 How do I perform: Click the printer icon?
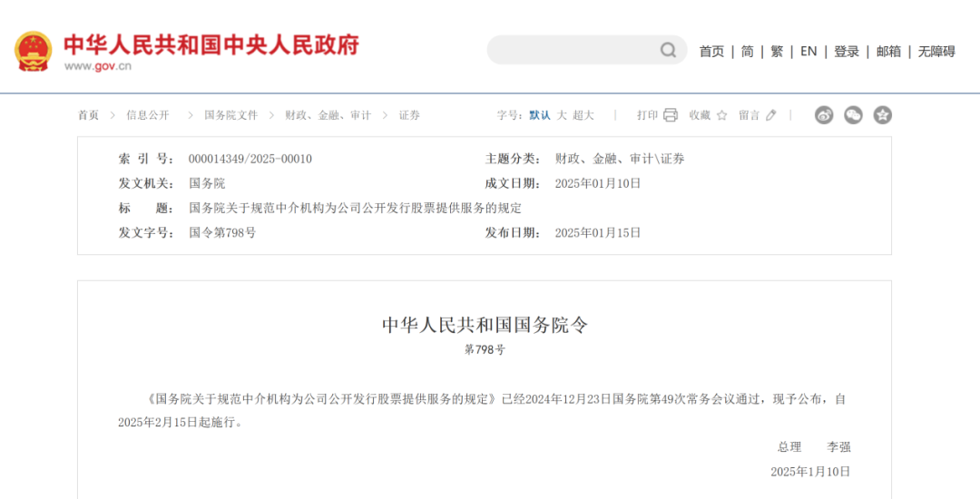(x=671, y=115)
